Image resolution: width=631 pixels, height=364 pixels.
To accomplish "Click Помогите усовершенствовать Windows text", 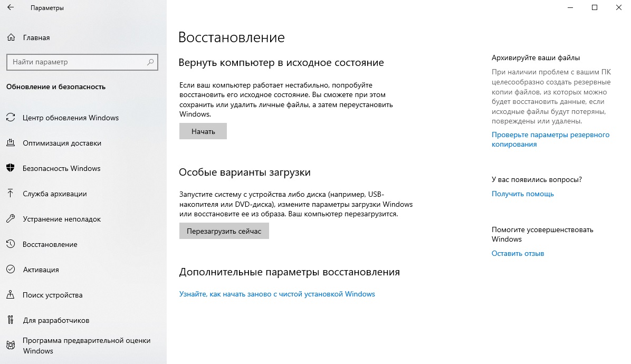I will point(542,234).
